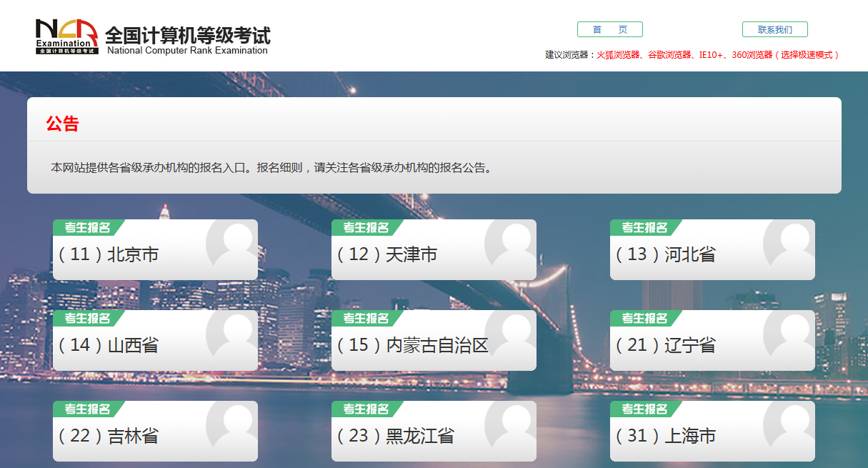Viewport: 868px width, 468px height.
Task: Open the 首页 page
Action: click(610, 29)
